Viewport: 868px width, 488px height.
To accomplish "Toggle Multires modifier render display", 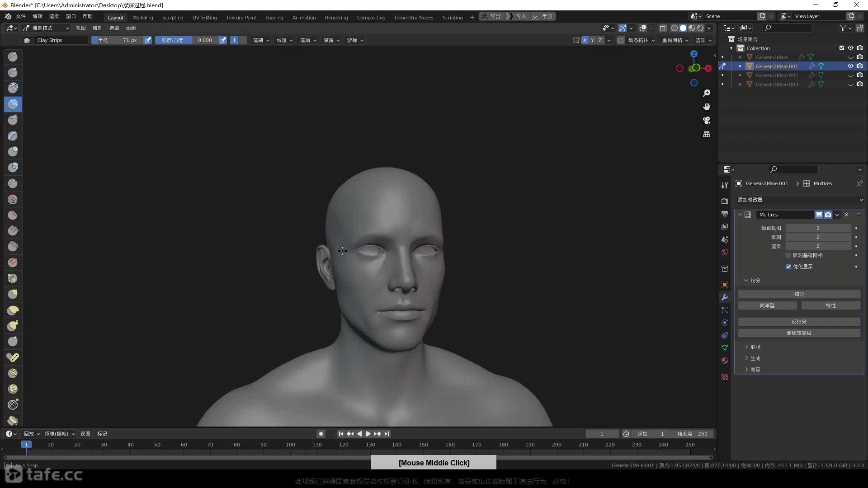I will point(828,215).
